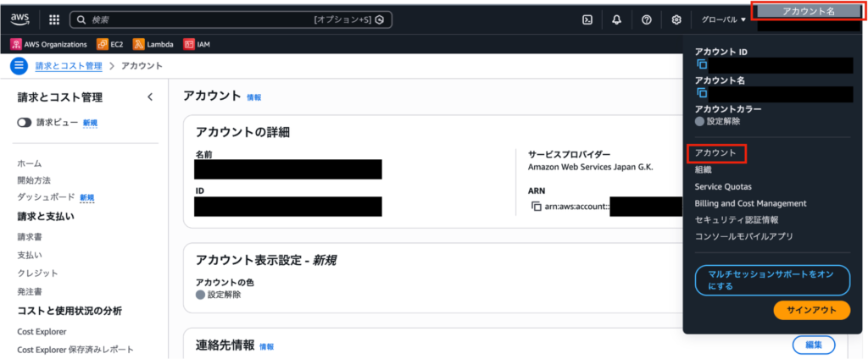Open the hamburger navigation menu
This screenshot has width=868, height=359.
click(x=19, y=66)
